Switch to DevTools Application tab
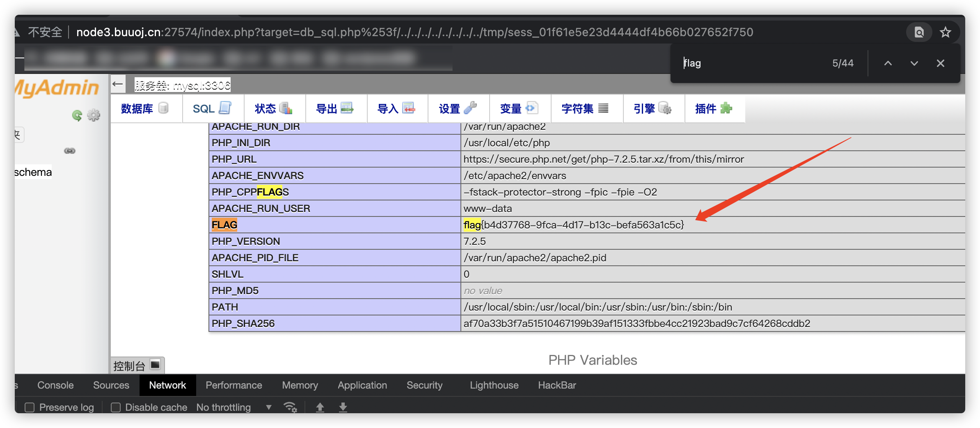 362,385
